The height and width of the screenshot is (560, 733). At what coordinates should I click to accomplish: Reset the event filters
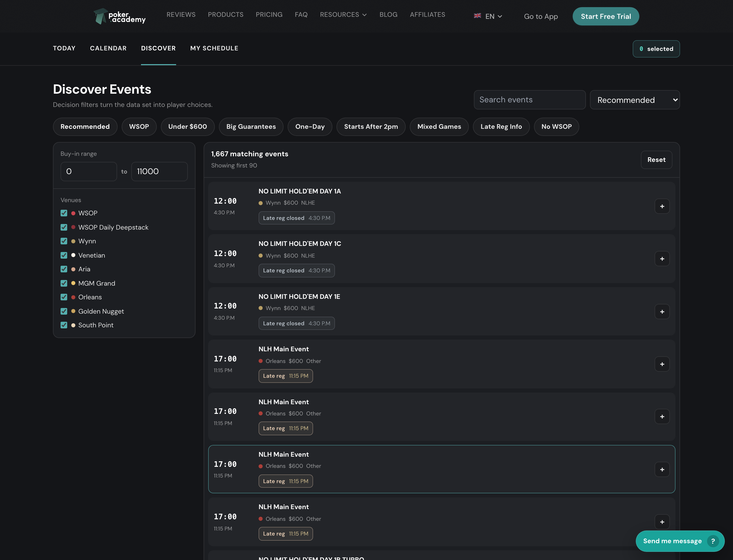[656, 160]
